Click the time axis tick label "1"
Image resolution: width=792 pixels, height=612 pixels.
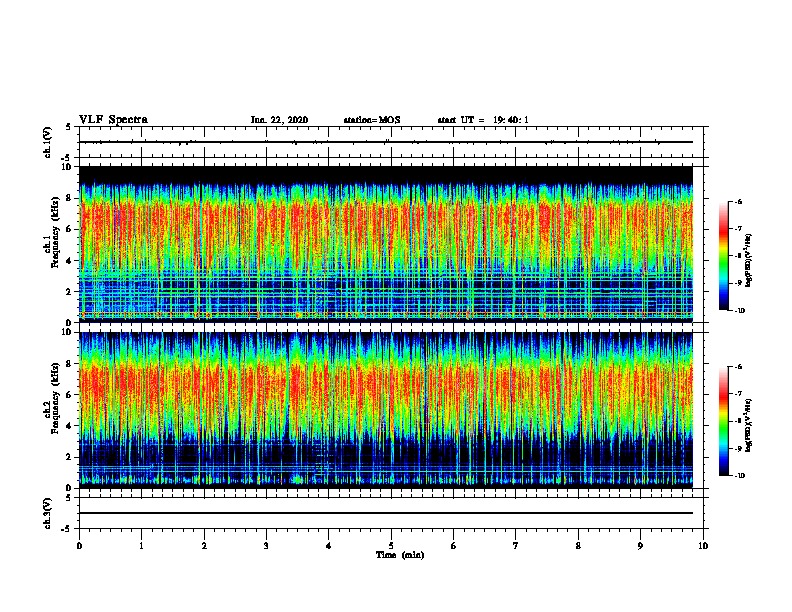[141, 546]
